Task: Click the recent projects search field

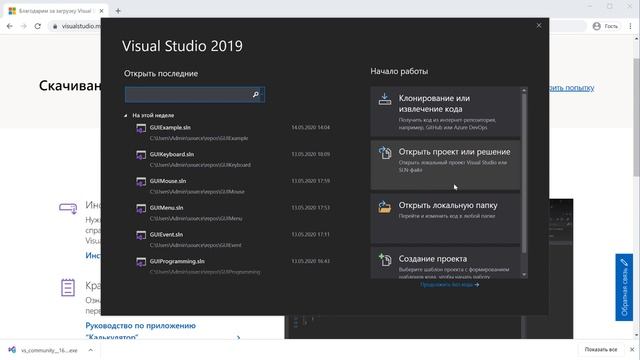Action: click(x=195, y=94)
